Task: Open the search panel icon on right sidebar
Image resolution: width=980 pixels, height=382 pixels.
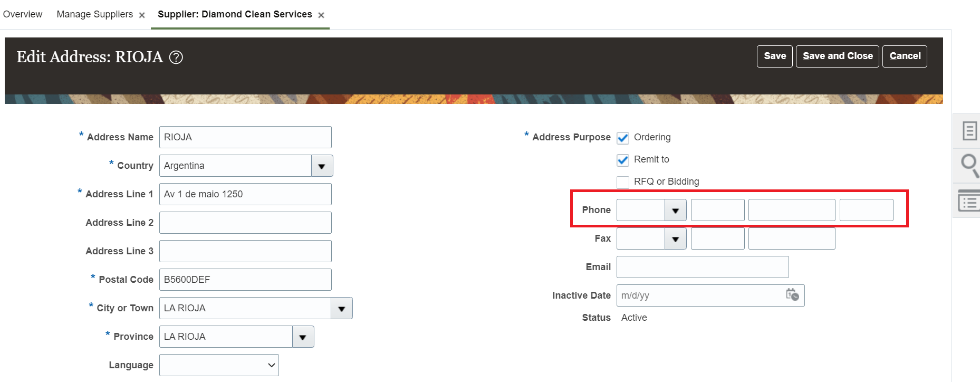Action: tap(969, 165)
